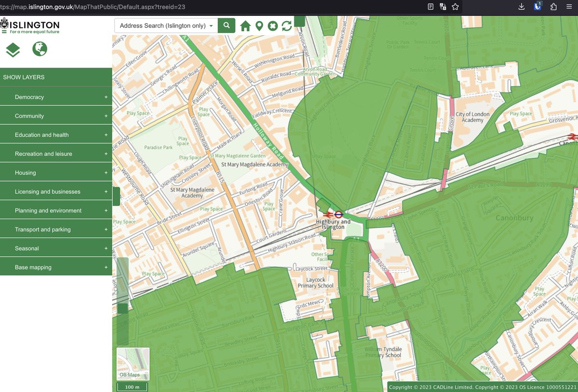The width and height of the screenshot is (578, 392).
Task: Expand Planning and environment plus sign
Action: [106, 210]
